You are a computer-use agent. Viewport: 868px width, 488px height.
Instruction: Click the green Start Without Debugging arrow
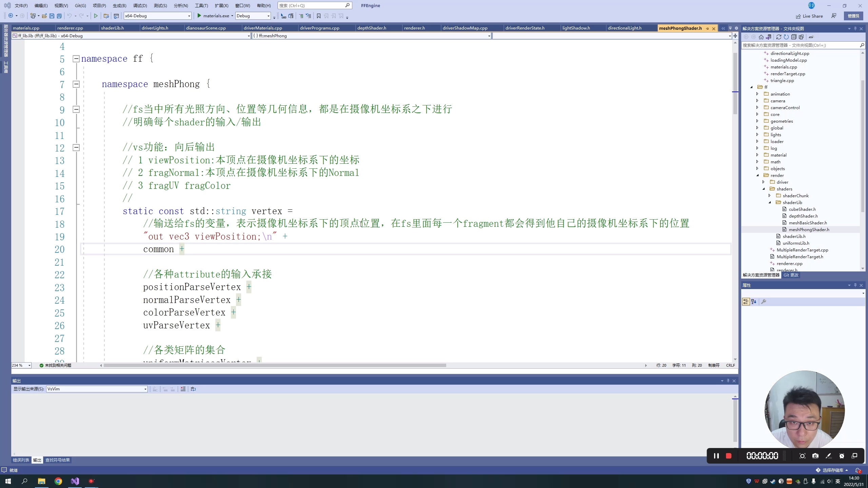pyautogui.click(x=96, y=16)
